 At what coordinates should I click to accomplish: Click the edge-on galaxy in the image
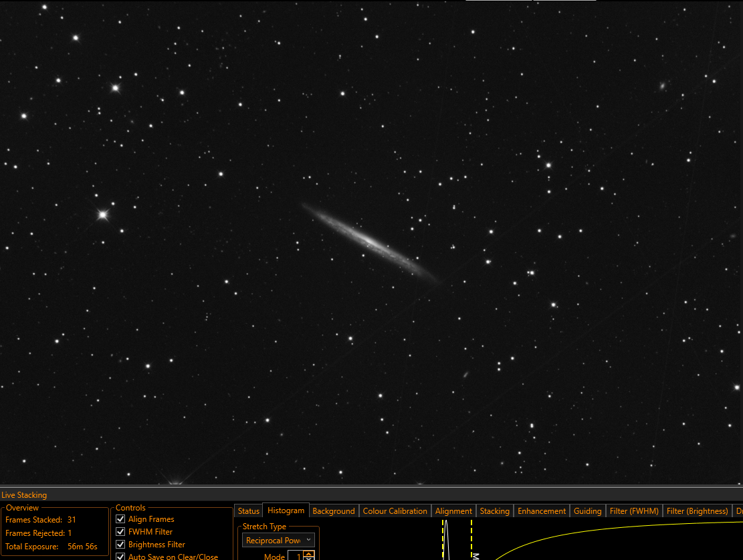[371, 244]
